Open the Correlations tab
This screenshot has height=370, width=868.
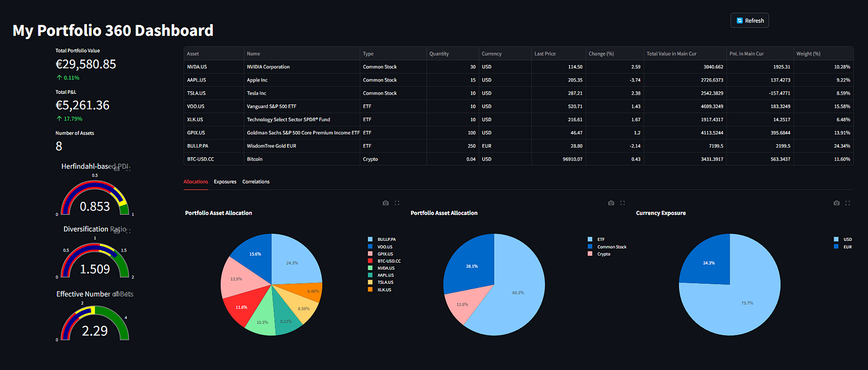(x=256, y=182)
